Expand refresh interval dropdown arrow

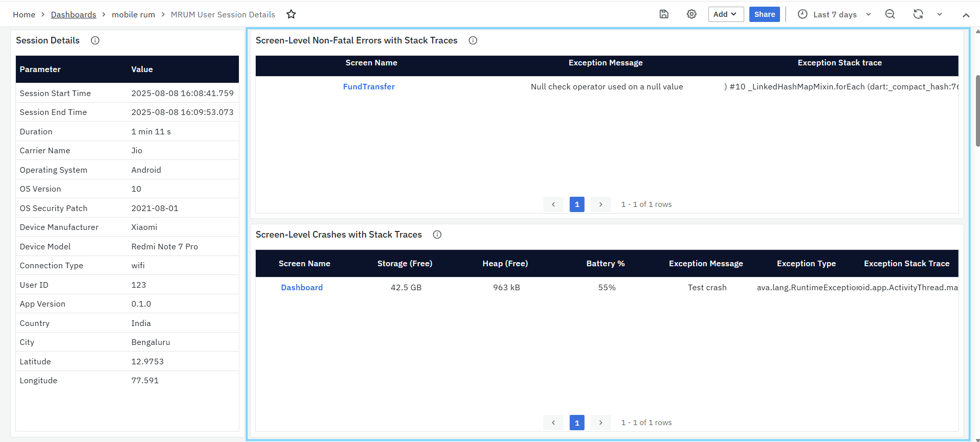coord(940,14)
